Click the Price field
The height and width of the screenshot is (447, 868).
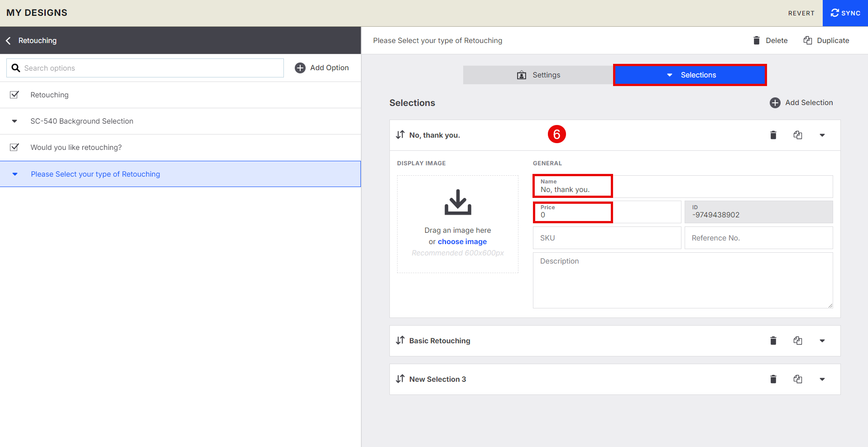click(x=607, y=212)
